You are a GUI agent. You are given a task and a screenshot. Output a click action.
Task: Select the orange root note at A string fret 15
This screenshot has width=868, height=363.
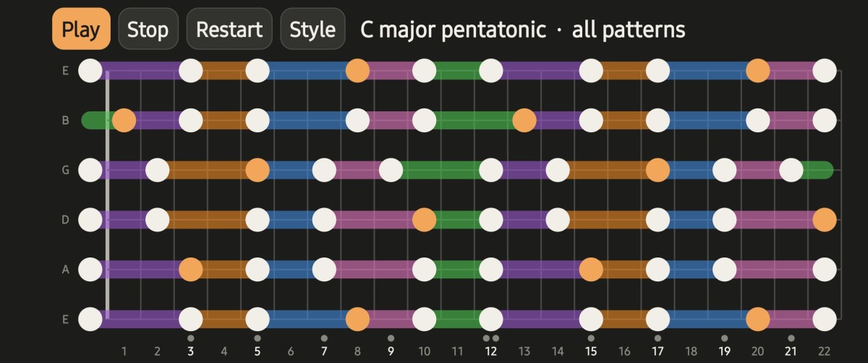tap(591, 269)
